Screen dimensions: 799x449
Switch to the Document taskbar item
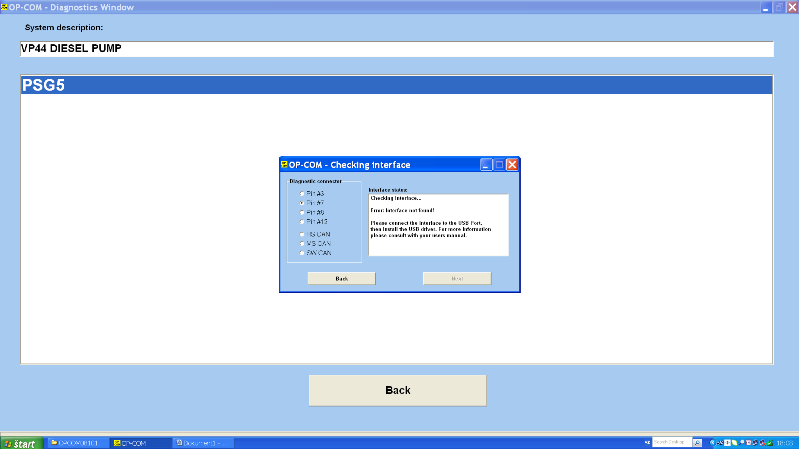pyautogui.click(x=202, y=442)
